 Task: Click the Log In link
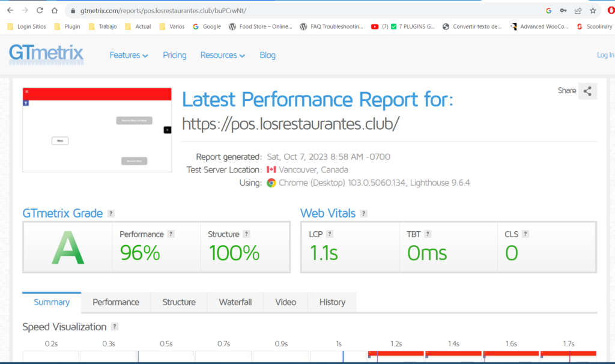[x=605, y=55]
